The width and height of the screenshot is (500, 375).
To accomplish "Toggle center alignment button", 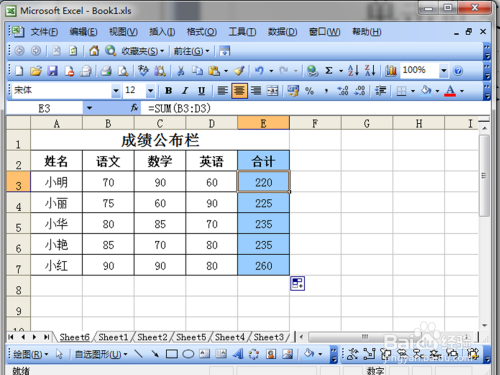I will 239,91.
